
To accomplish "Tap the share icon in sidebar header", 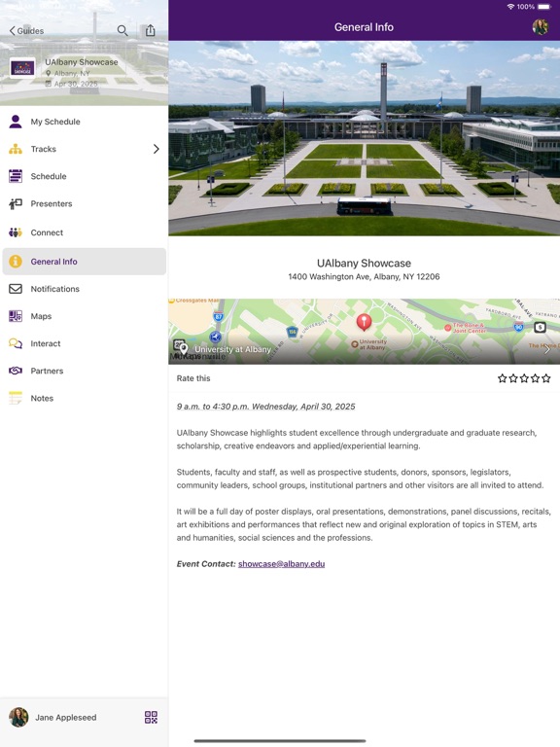I will (151, 30).
